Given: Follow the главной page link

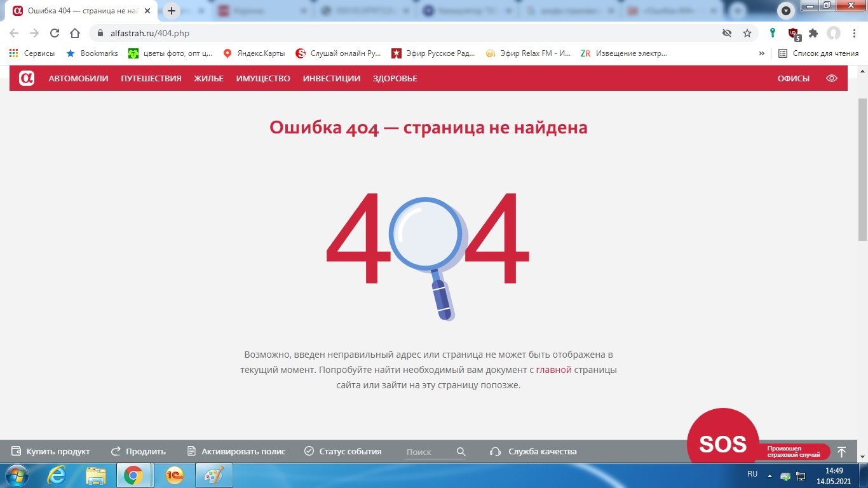Looking at the screenshot, I should [553, 370].
